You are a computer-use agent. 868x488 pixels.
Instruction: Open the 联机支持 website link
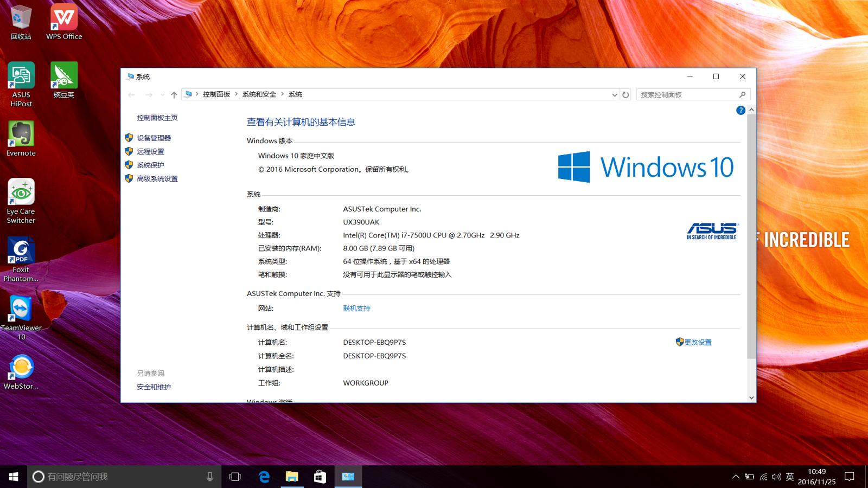356,309
